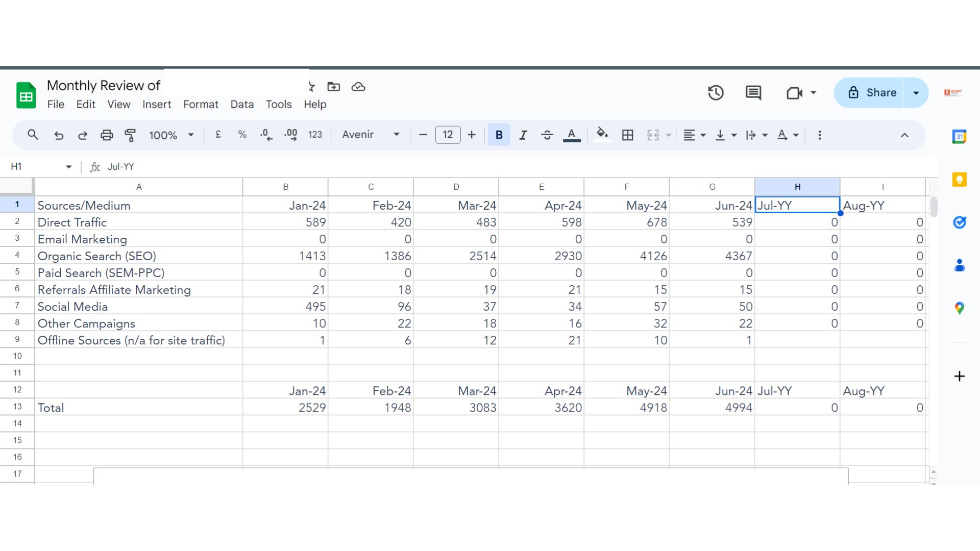Screen dimensions: 980x551
Task: Open the Share button dropdown arrow
Action: tap(916, 93)
